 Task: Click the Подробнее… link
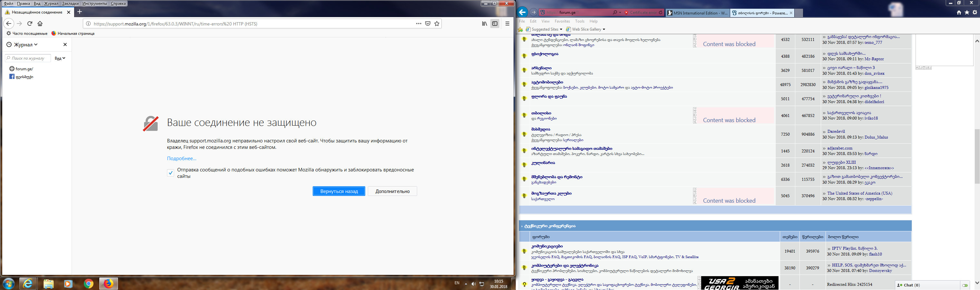pos(181,159)
